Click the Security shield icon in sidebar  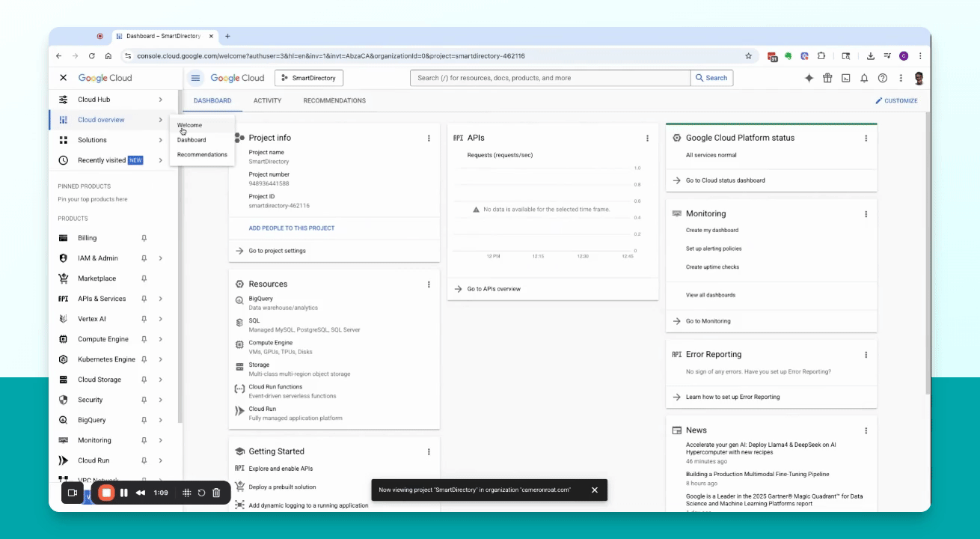point(64,400)
